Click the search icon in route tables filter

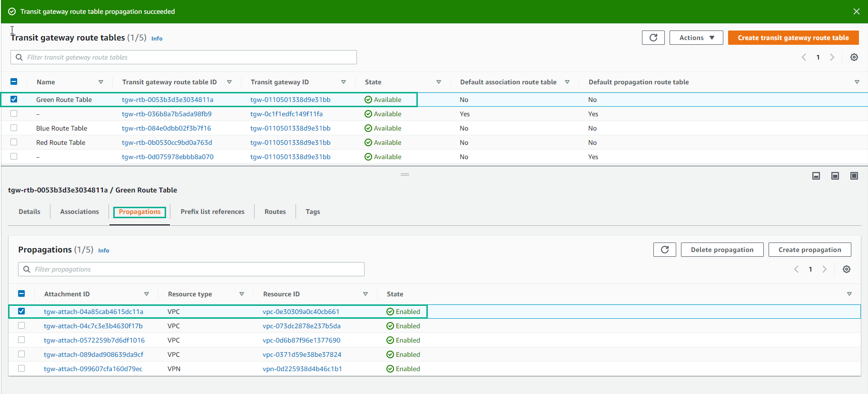19,57
